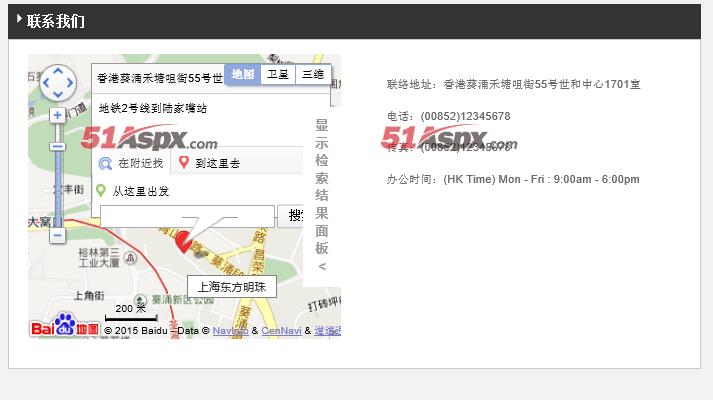713x400 pixels.
Task: Click the 地铁2号线到陆家嘴站 description text
Action: (153, 108)
